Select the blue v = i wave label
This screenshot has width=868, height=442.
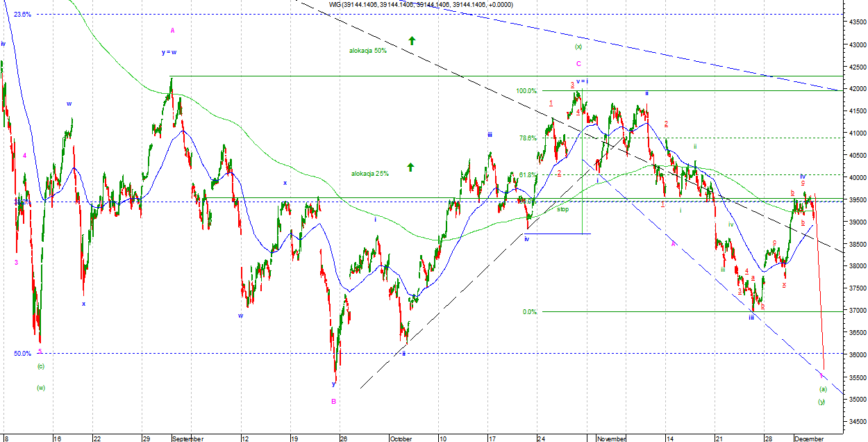(581, 81)
